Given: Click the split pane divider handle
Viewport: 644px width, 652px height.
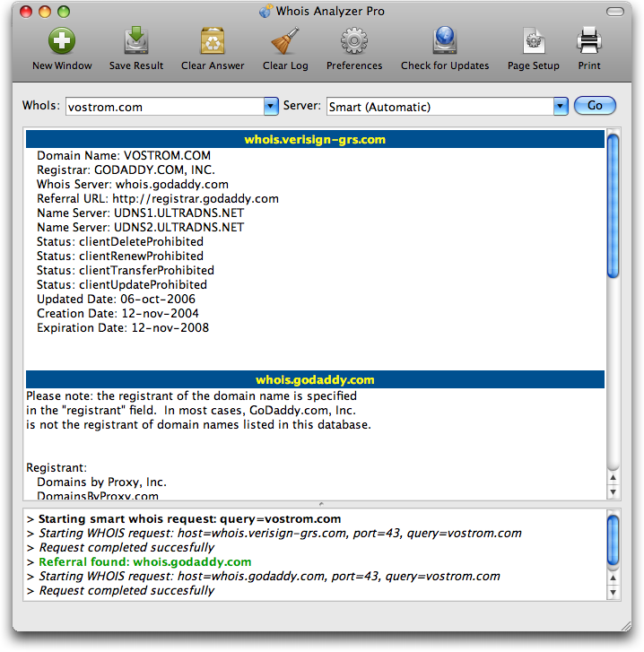Looking at the screenshot, I should (x=321, y=504).
